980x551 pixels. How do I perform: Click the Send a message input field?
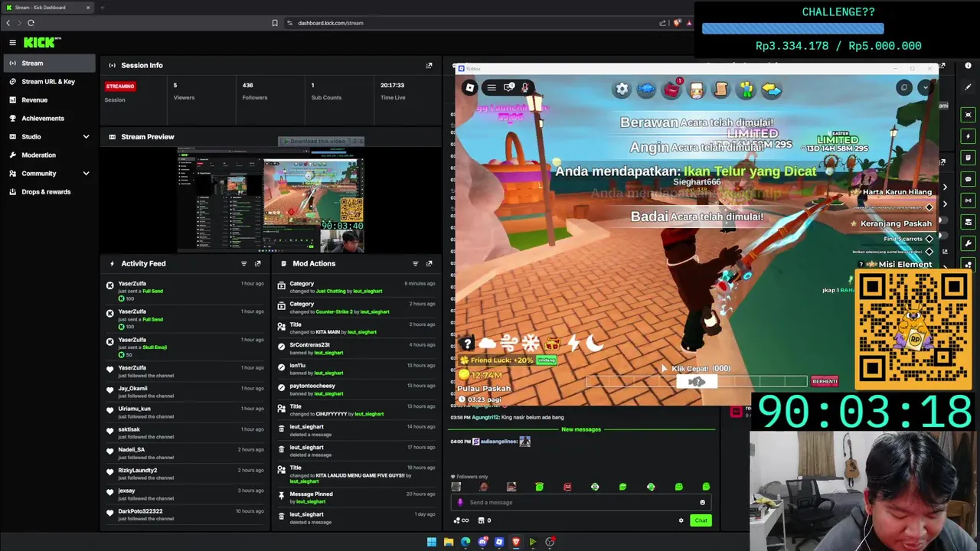[x=581, y=503]
